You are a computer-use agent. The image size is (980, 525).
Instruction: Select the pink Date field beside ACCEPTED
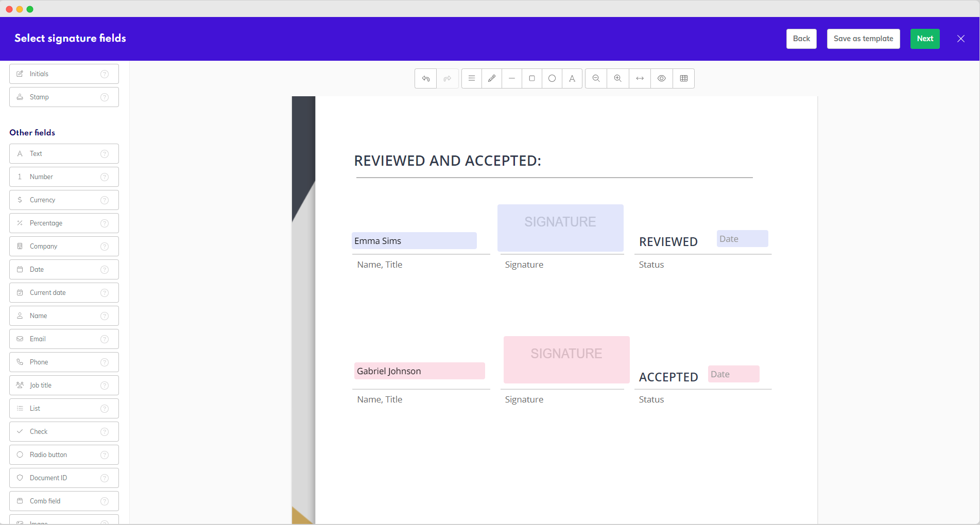tap(733, 374)
